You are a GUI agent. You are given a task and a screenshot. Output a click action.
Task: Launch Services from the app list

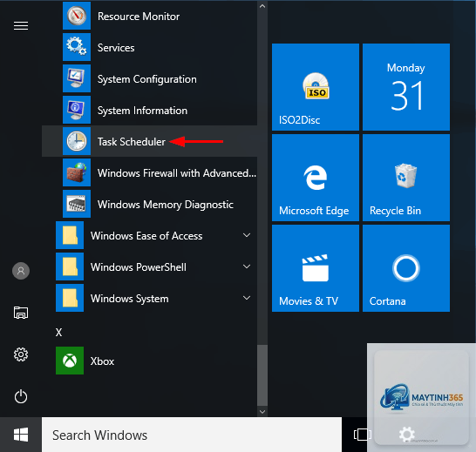149,47
